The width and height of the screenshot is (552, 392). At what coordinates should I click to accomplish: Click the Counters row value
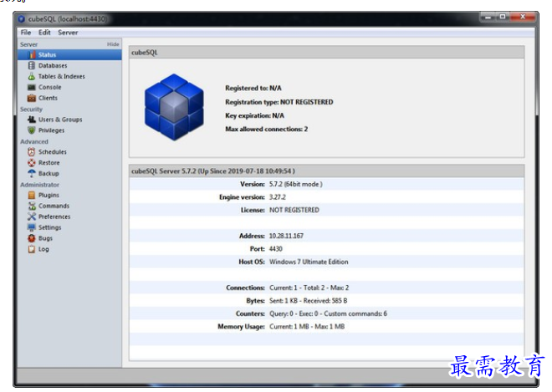(x=328, y=313)
